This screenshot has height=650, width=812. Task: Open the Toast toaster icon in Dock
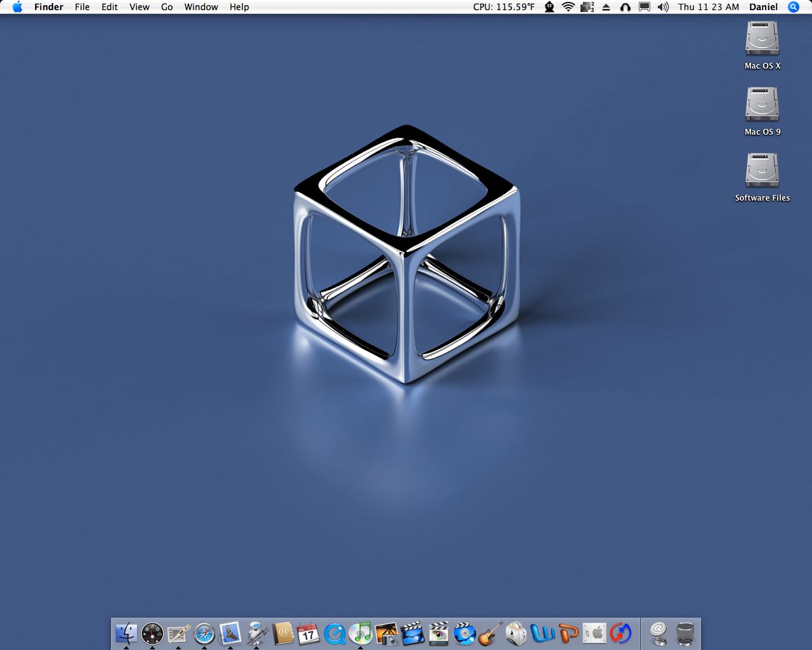[516, 633]
